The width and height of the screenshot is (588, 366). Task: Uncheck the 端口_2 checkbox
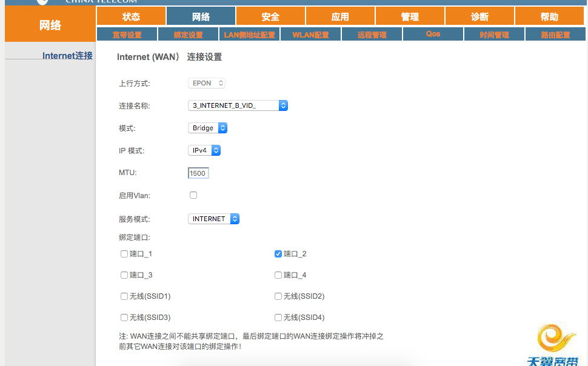point(278,254)
